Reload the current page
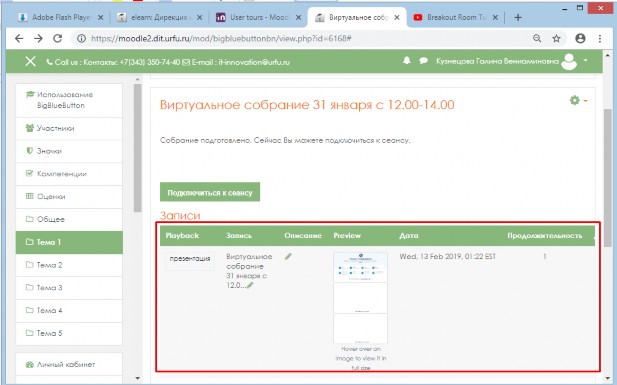This screenshot has height=385, width=617. (x=57, y=38)
